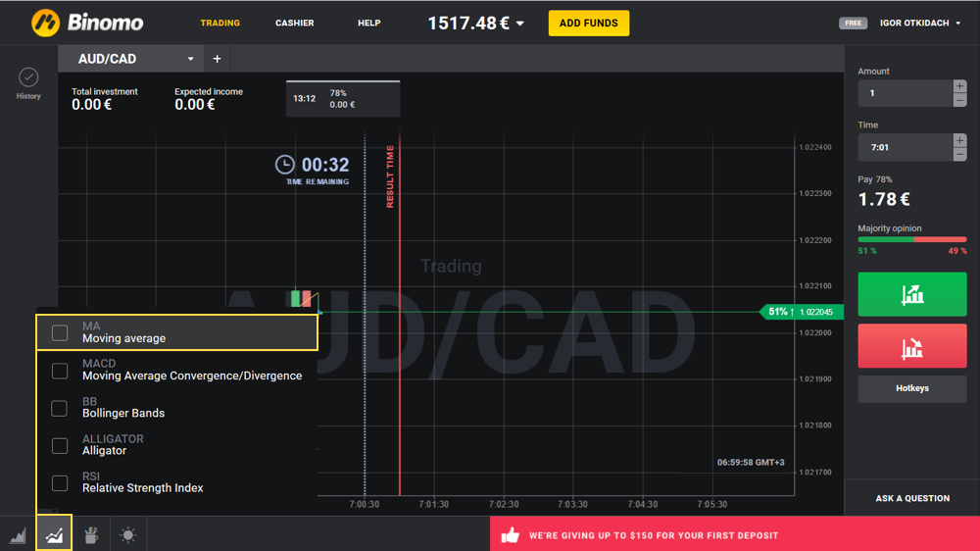Click the Add Funds button
The image size is (980, 551).
coord(588,23)
